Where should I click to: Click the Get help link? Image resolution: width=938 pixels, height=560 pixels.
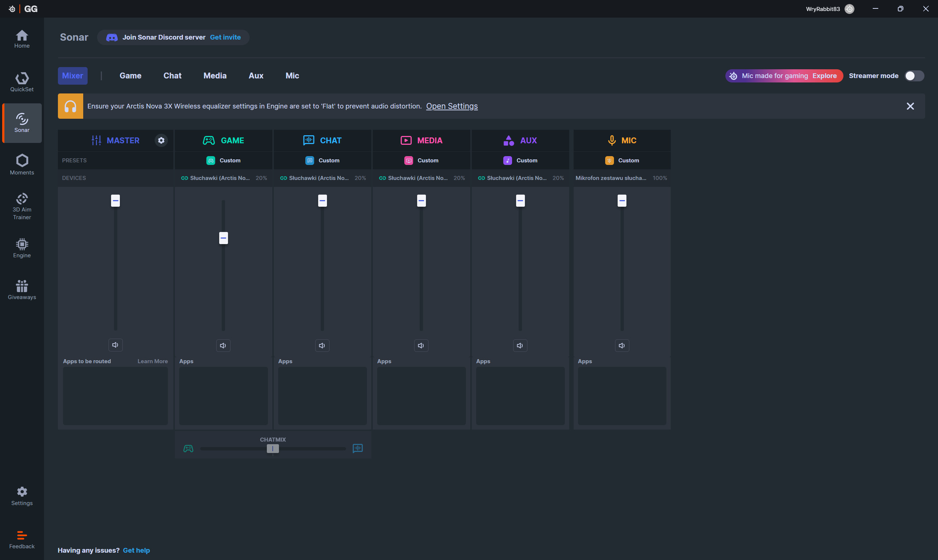click(x=136, y=550)
